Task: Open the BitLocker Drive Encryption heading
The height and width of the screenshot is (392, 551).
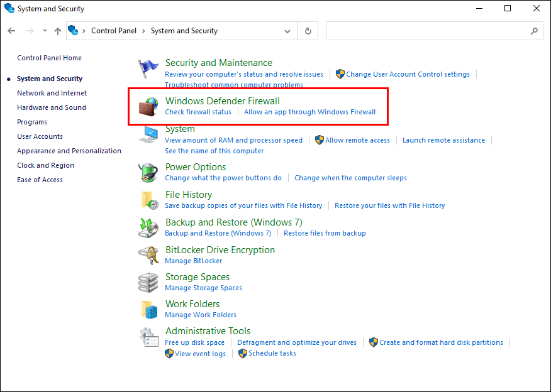Action: tap(220, 250)
